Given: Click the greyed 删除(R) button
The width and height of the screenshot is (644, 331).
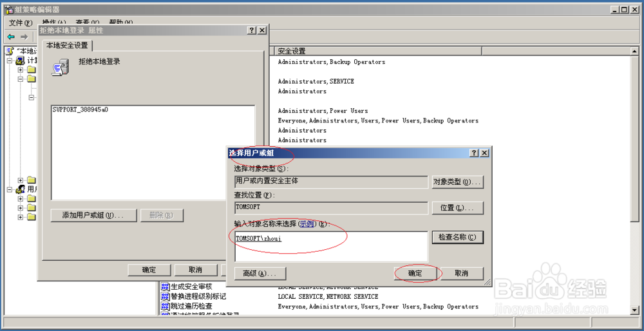Looking at the screenshot, I should pos(162,215).
